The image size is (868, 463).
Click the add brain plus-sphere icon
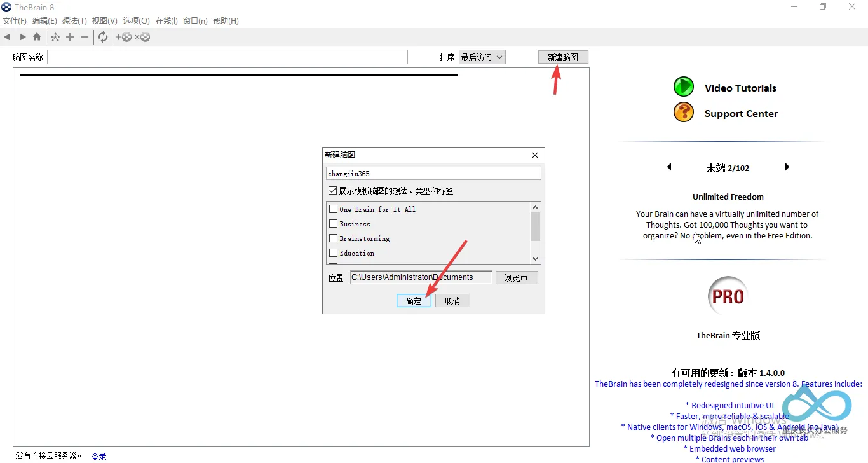click(x=124, y=38)
